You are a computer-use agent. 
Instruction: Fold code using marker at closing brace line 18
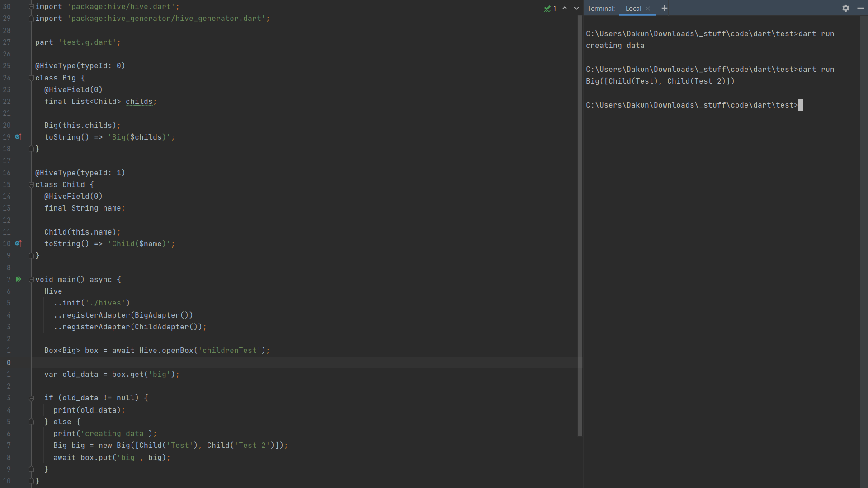(31, 149)
